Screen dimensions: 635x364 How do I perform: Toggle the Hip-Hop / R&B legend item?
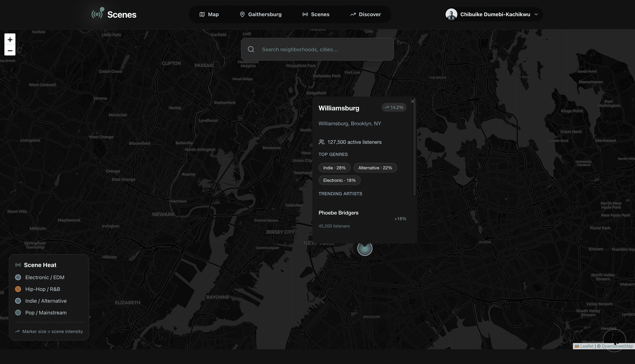click(42, 289)
